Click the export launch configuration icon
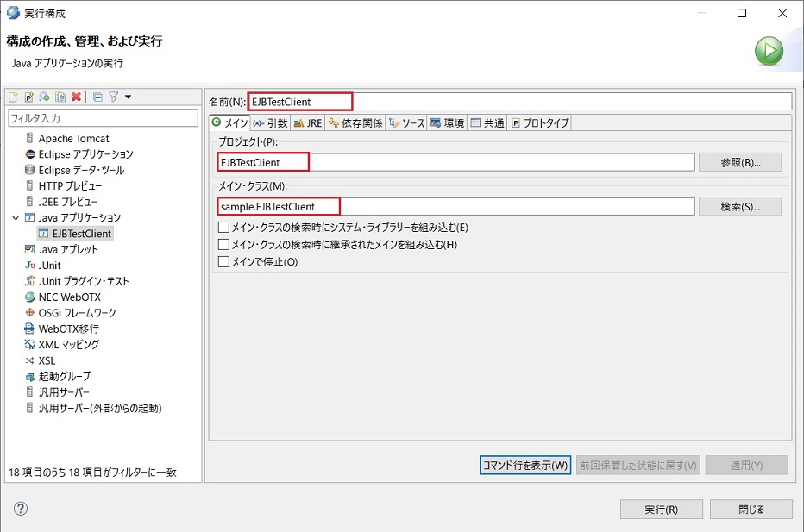Image resolution: width=804 pixels, height=532 pixels. pyautogui.click(x=44, y=97)
